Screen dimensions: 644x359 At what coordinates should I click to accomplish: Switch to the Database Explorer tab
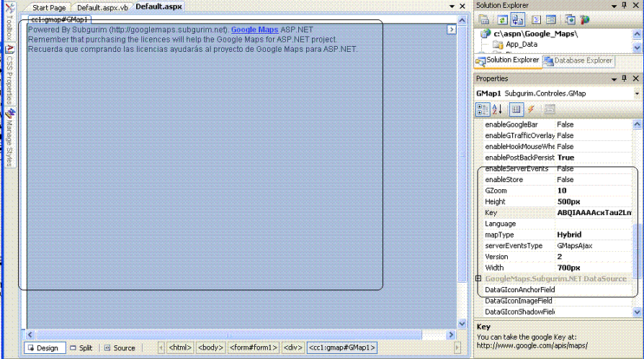point(578,60)
